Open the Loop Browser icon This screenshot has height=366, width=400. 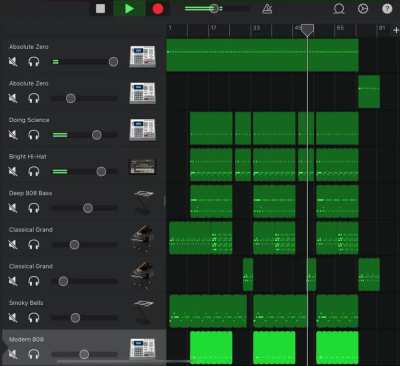(x=339, y=9)
